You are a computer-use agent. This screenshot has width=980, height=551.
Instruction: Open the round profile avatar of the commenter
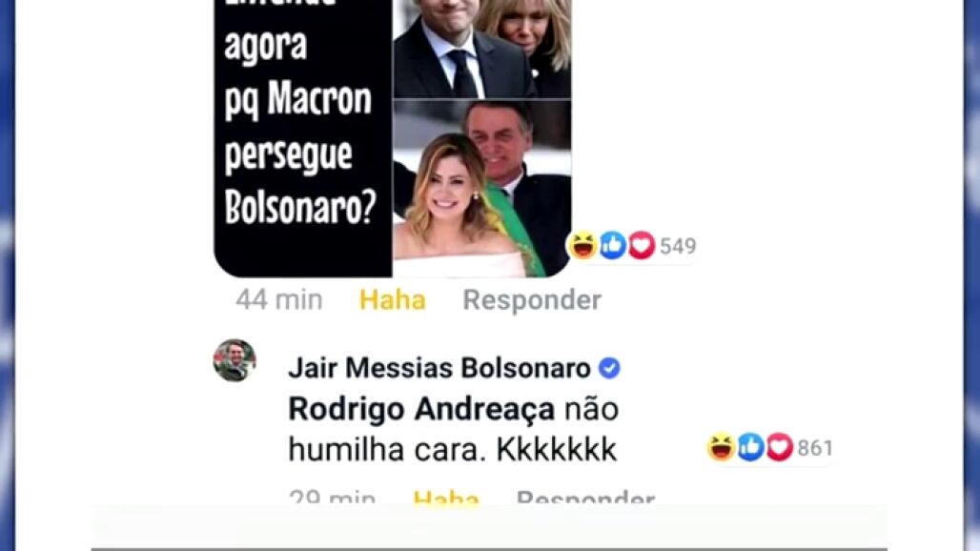coord(235,360)
